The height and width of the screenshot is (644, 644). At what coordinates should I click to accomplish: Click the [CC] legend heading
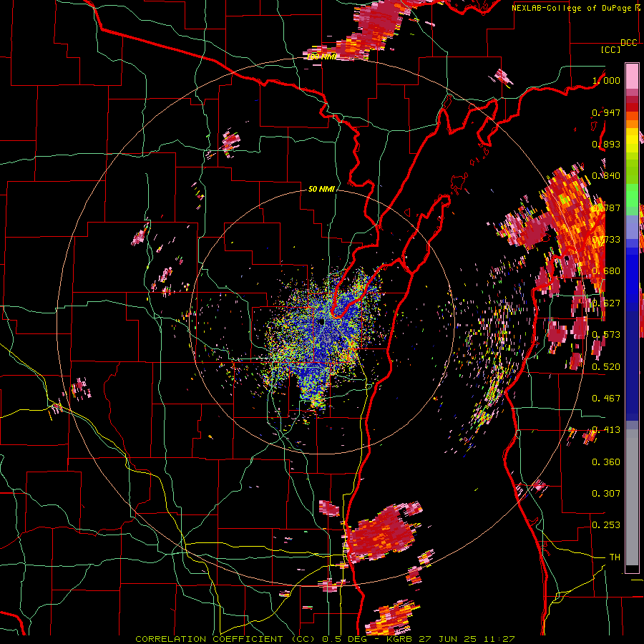[610, 49]
